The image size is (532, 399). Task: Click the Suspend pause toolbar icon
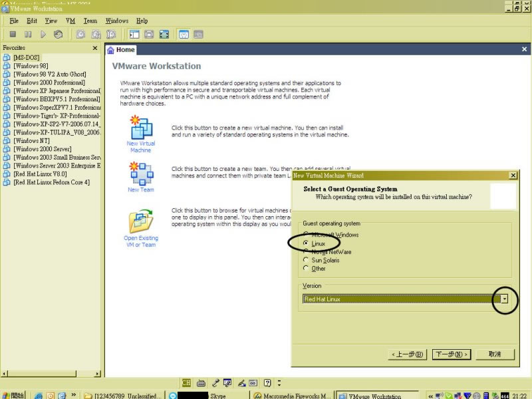[x=28, y=35]
